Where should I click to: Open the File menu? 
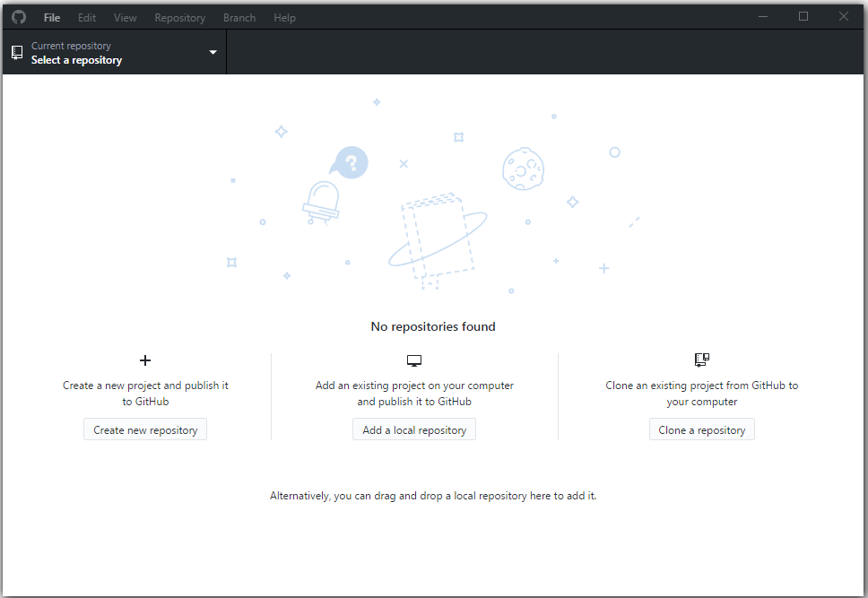click(52, 18)
